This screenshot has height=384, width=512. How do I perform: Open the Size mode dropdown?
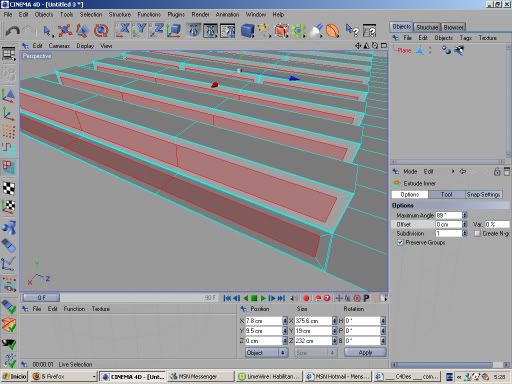[x=316, y=352]
